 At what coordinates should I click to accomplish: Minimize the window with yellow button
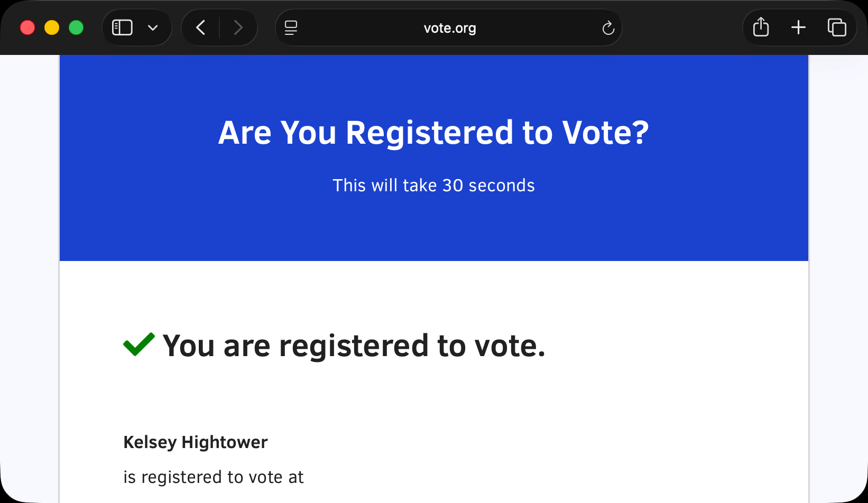pyautogui.click(x=52, y=27)
